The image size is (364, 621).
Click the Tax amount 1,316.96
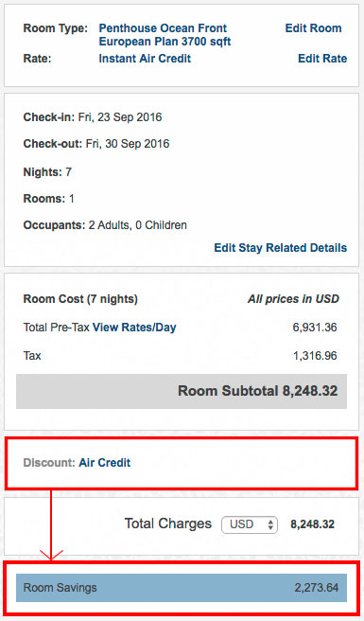coord(315,356)
